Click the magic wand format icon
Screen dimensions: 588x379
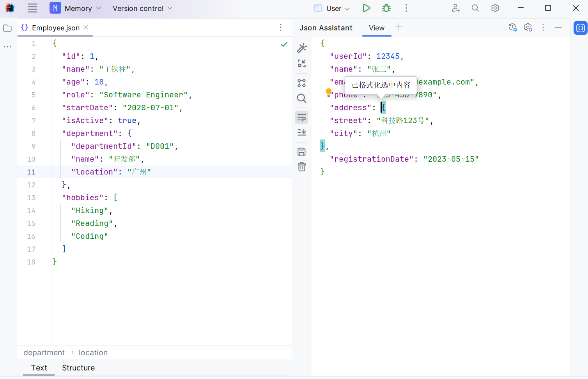coord(302,48)
